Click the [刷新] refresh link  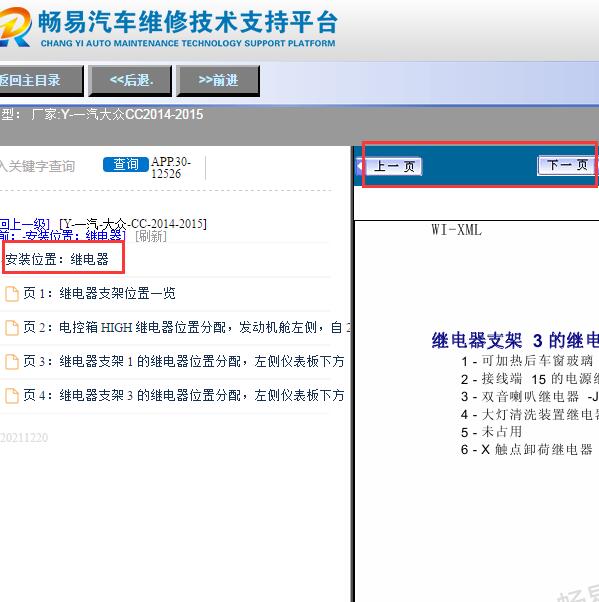(151, 236)
